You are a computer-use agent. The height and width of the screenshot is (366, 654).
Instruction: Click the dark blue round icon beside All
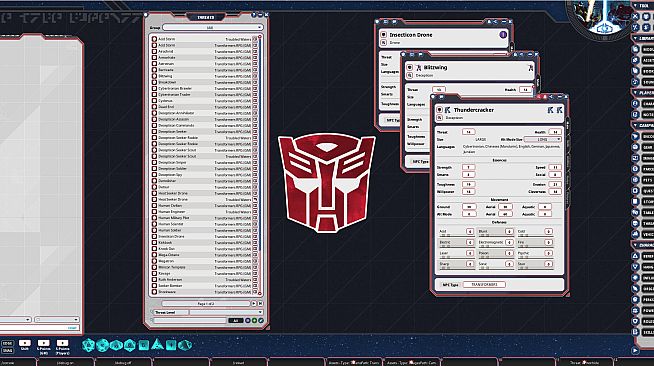(x=248, y=321)
